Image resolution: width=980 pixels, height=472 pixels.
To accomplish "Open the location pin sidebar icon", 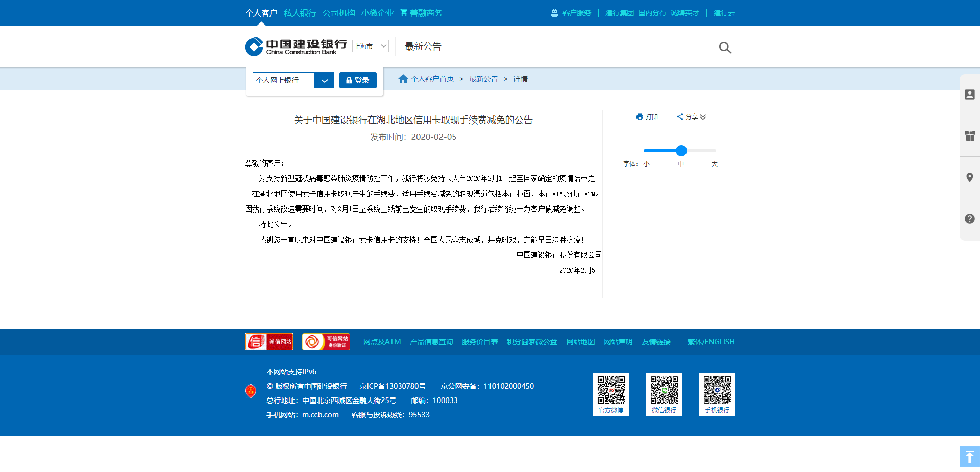I will 970,177.
